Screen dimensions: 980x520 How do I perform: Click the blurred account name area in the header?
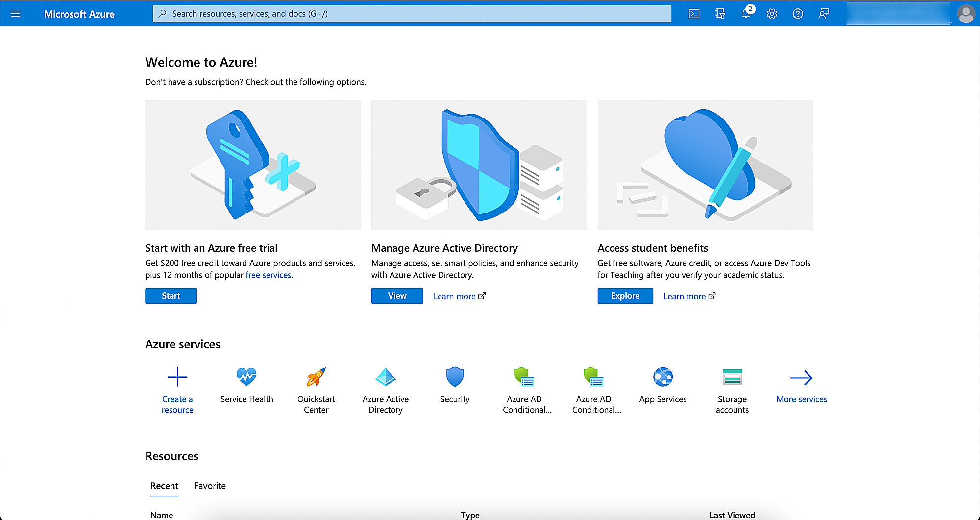coord(898,14)
